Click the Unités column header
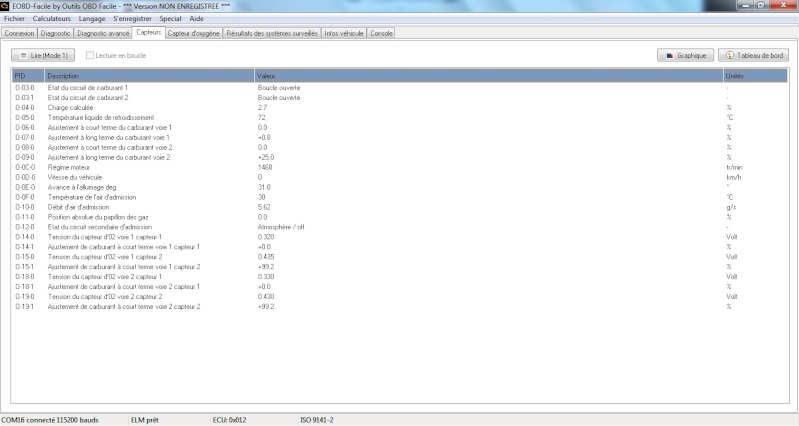Screen dimensions: 799x426 [755, 76]
